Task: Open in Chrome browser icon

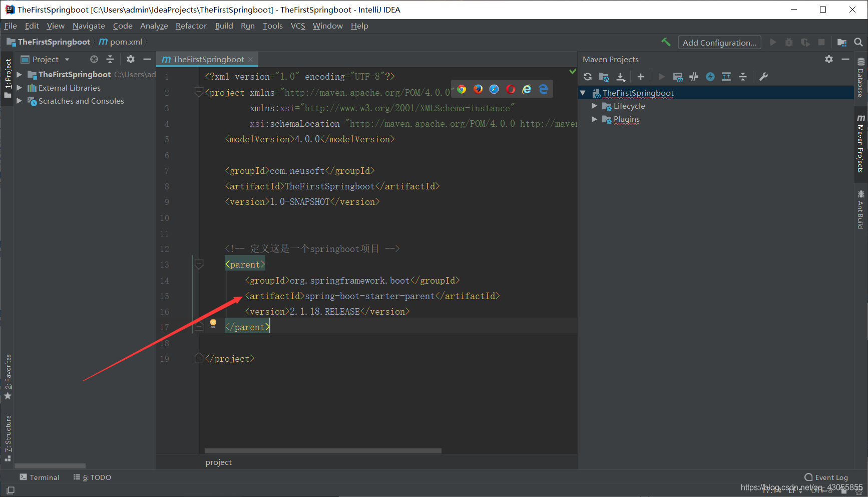Action: [x=462, y=89]
